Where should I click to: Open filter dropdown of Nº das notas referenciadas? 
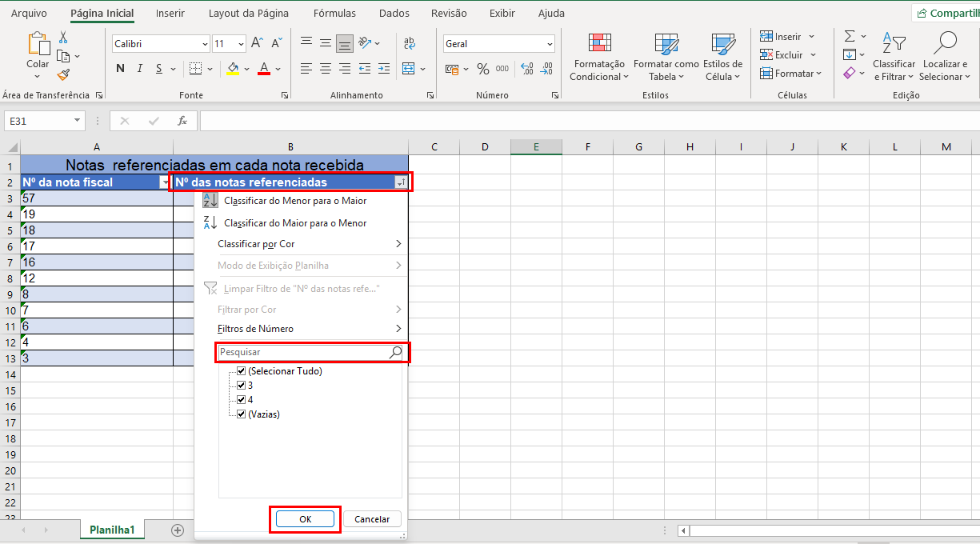401,182
